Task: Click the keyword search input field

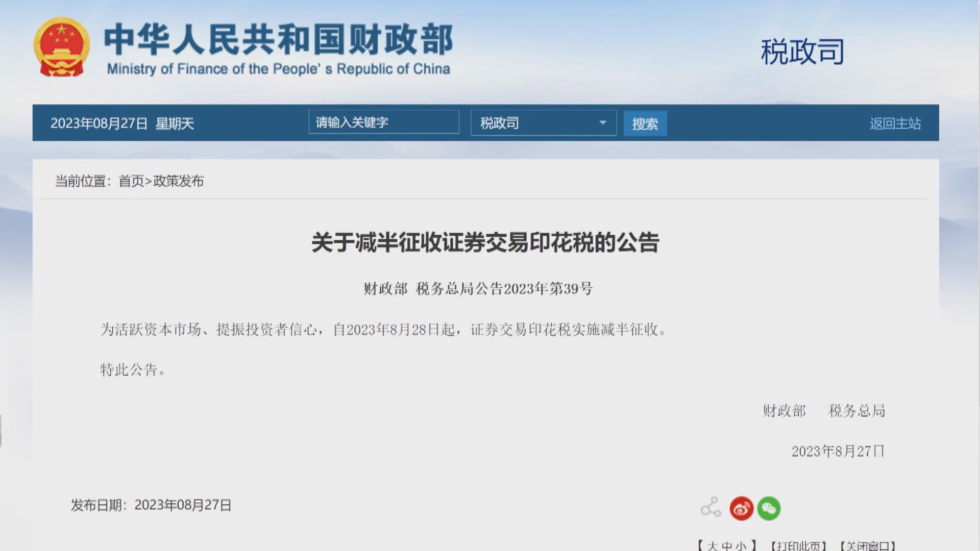Action: click(383, 122)
